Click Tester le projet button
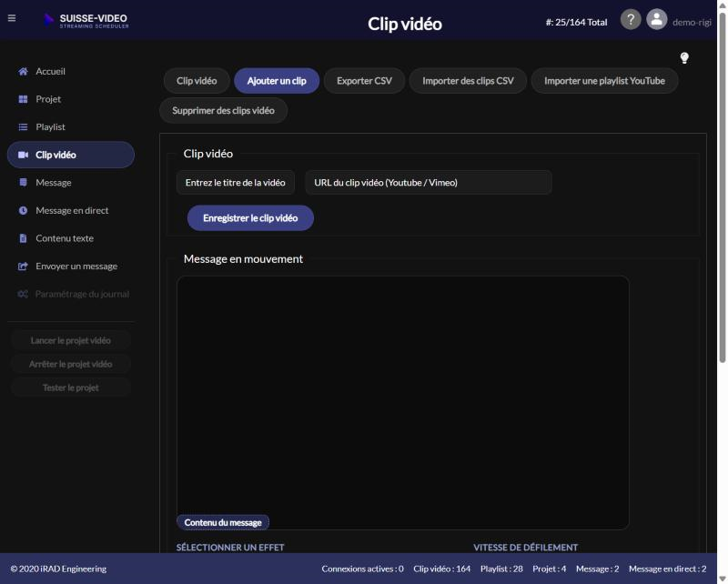The width and height of the screenshot is (728, 584). click(x=71, y=388)
